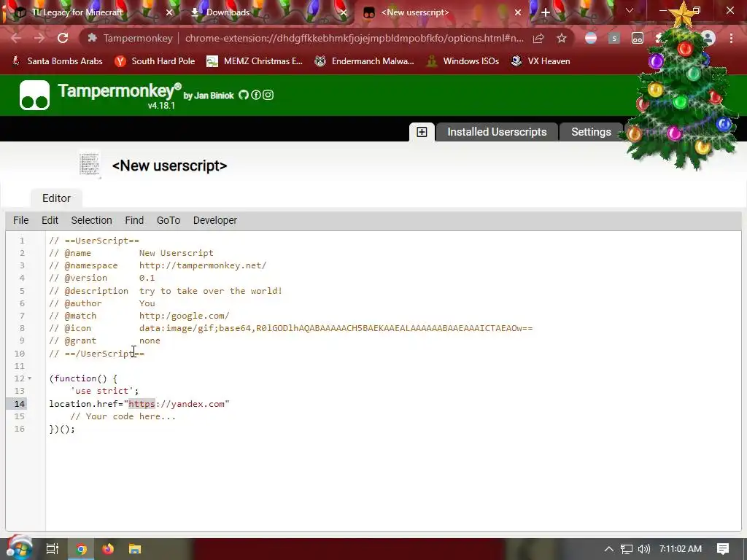This screenshot has width=747, height=560.
Task: Open the Santa Bombs Arabs bookmark
Action: pyautogui.click(x=57, y=61)
